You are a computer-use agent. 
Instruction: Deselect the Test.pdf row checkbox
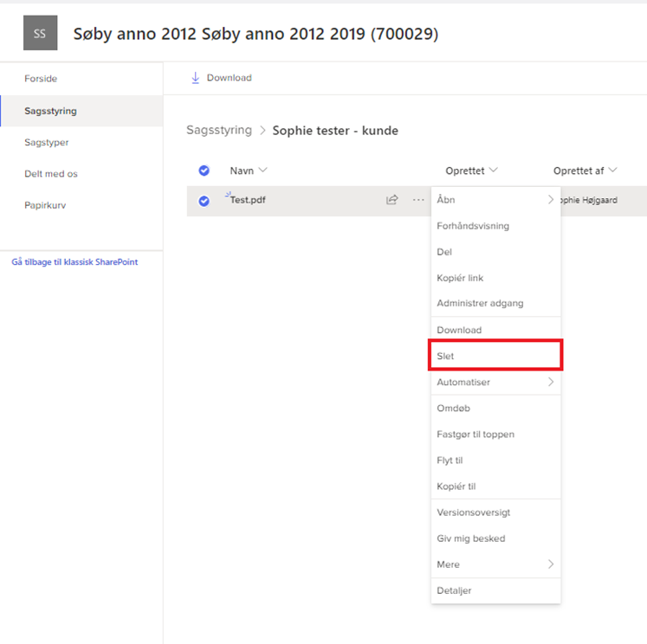[x=204, y=201]
